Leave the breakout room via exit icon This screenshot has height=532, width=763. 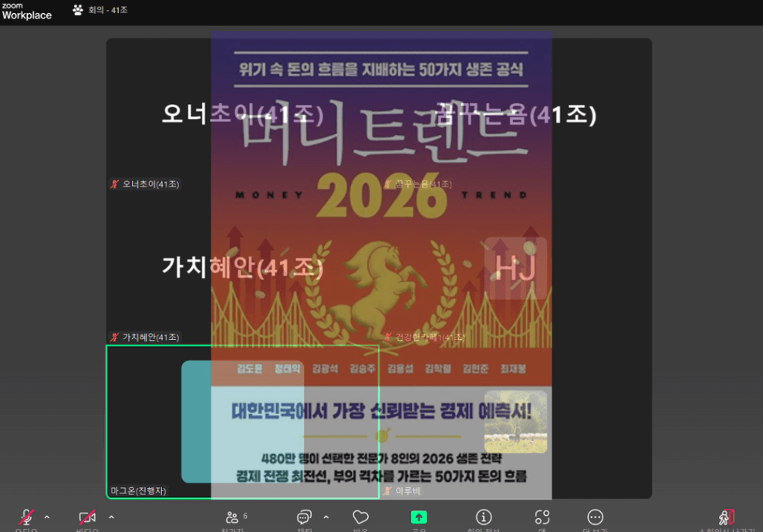pyautogui.click(x=727, y=517)
